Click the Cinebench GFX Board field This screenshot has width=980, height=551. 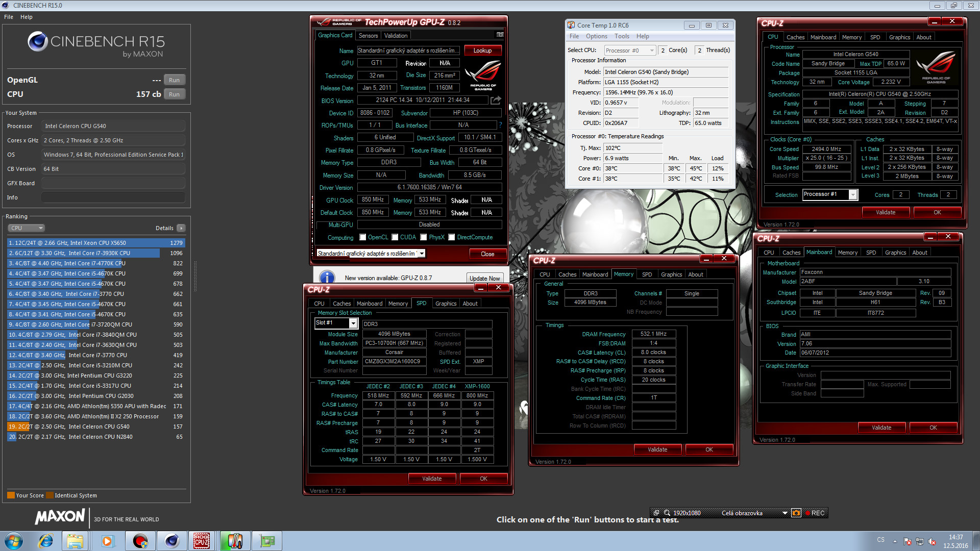pos(113,183)
